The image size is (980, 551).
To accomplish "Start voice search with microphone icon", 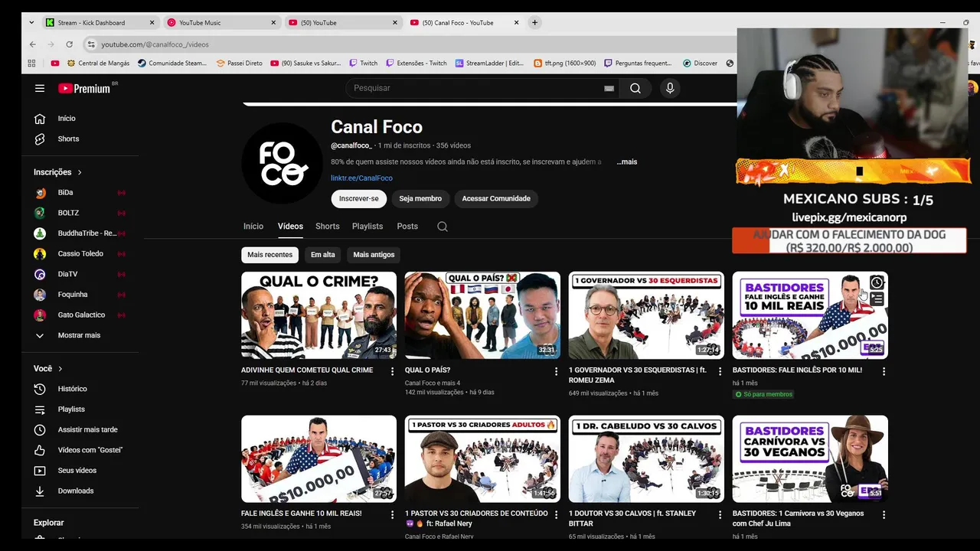I will (670, 88).
